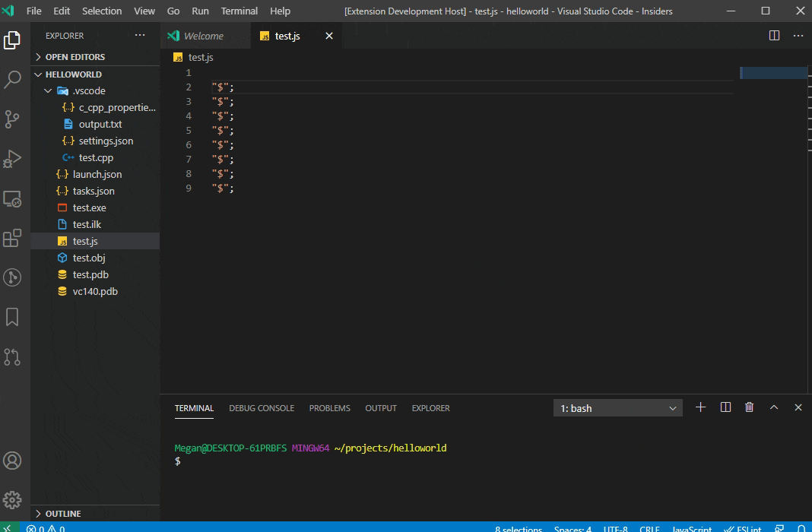This screenshot has height=532, width=812.
Task: Select the Remote Explorer icon
Action: 13,198
